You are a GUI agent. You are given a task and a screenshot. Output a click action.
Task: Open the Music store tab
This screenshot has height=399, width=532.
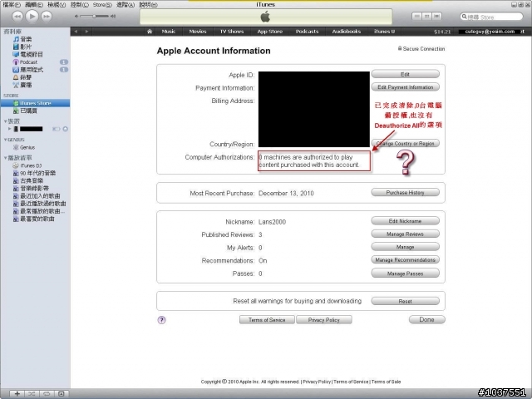point(169,32)
